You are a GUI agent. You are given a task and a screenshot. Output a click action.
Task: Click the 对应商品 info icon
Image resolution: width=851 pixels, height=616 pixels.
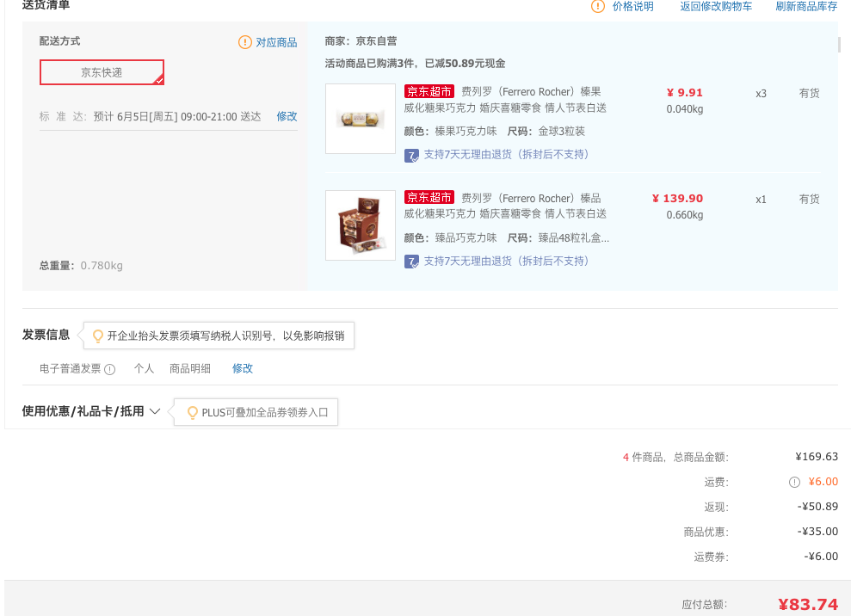pos(244,42)
